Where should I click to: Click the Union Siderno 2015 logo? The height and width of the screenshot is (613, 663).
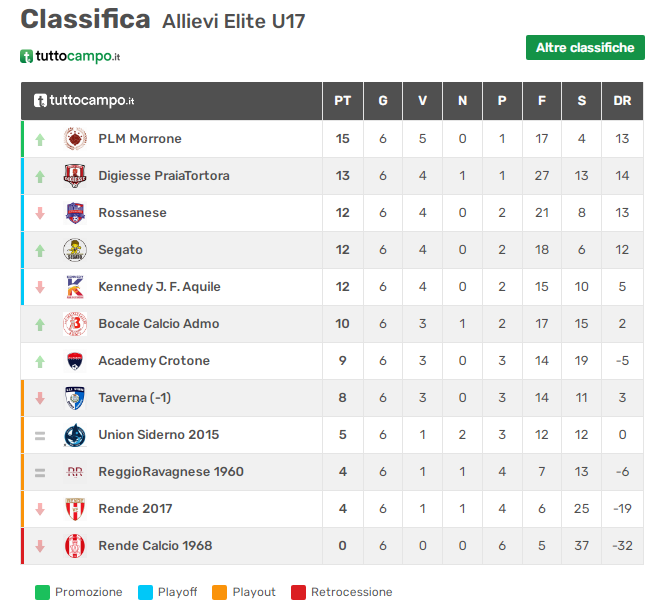coord(75,435)
